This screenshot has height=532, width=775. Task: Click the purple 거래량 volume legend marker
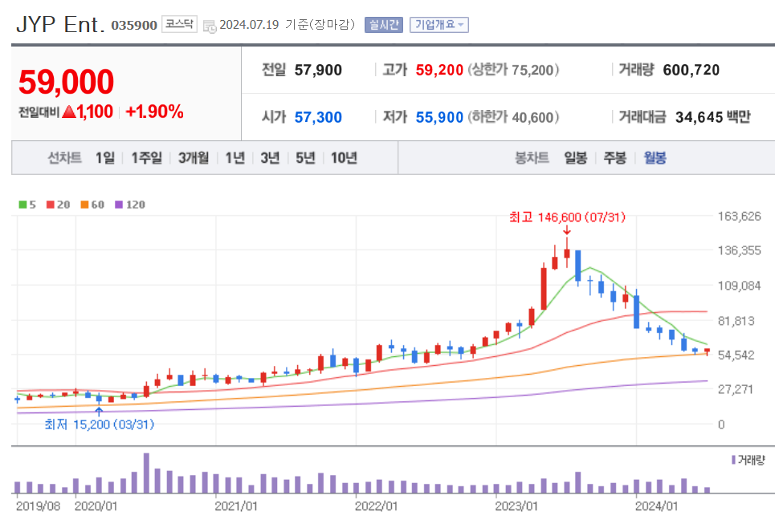(733, 460)
